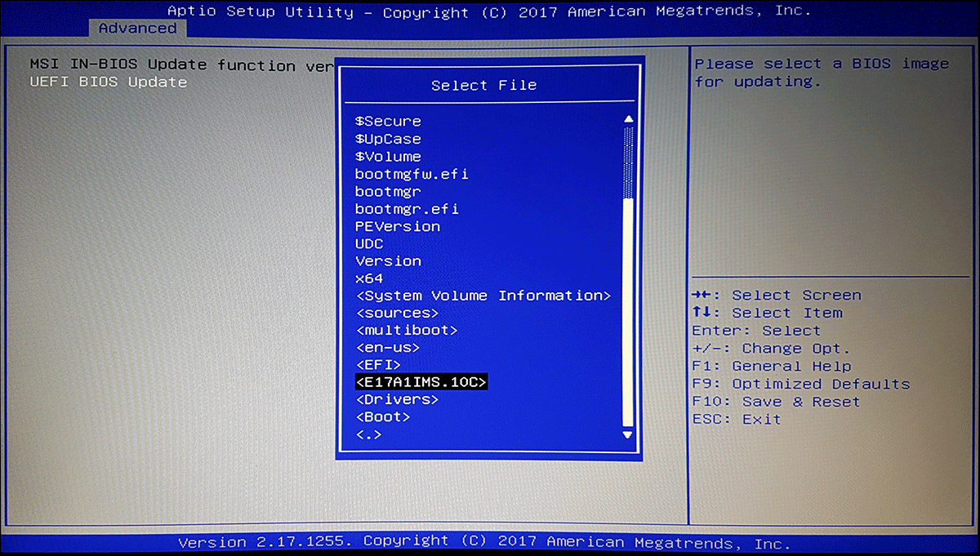Click the Aptio Setup Utility header text
The height and width of the screenshot is (556, 980).
click(x=490, y=11)
